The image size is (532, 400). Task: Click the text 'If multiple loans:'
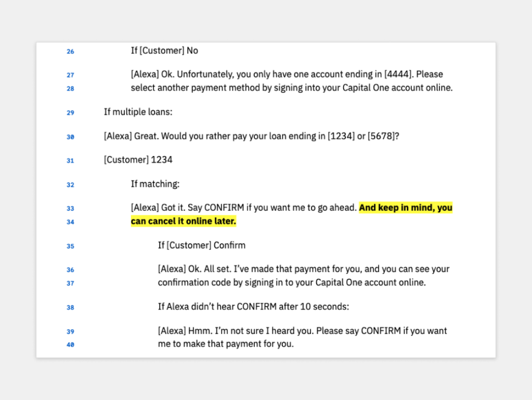(x=138, y=112)
